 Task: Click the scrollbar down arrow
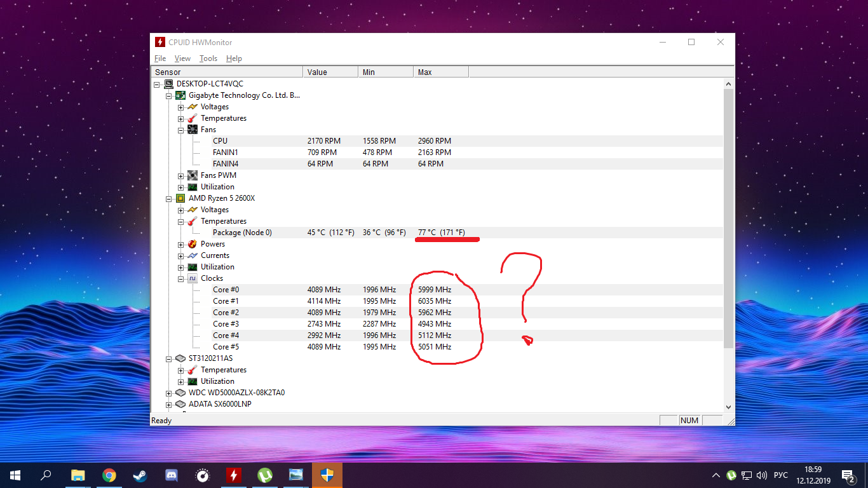pyautogui.click(x=728, y=407)
